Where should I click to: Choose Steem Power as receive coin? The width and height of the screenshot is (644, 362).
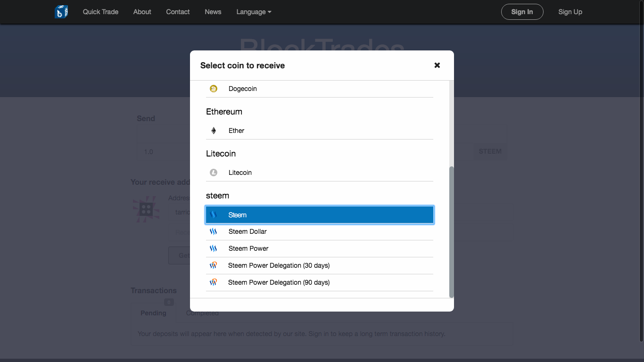pyautogui.click(x=320, y=248)
